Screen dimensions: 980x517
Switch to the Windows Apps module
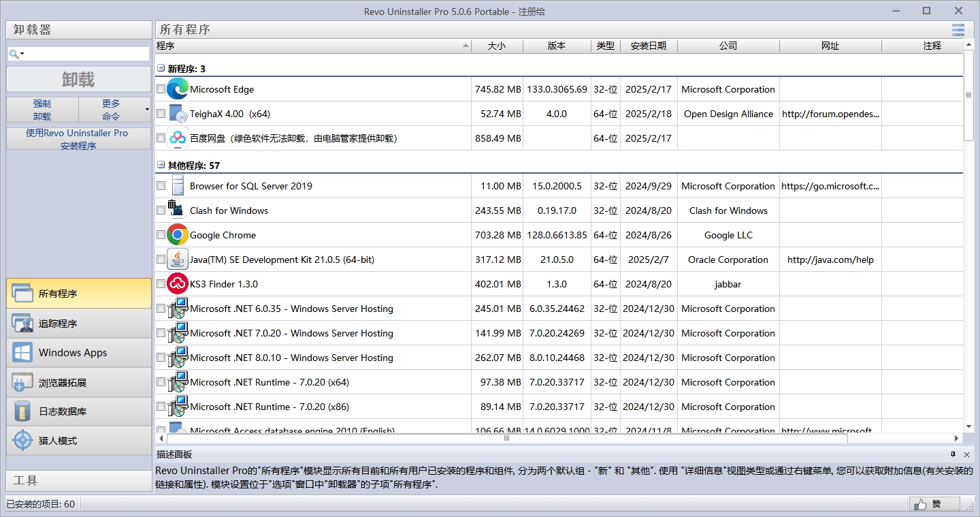[79, 353]
